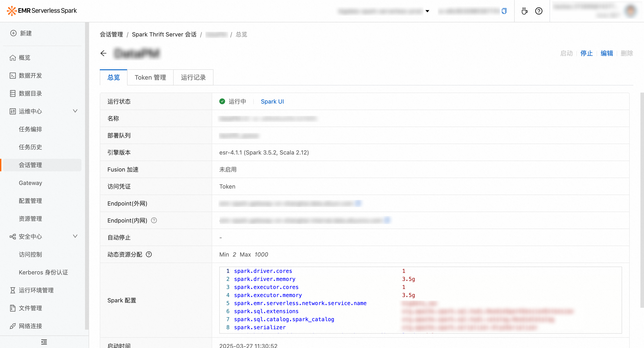Open the help question mark icon
Viewport: 644px width, 348px height.
[x=539, y=11]
